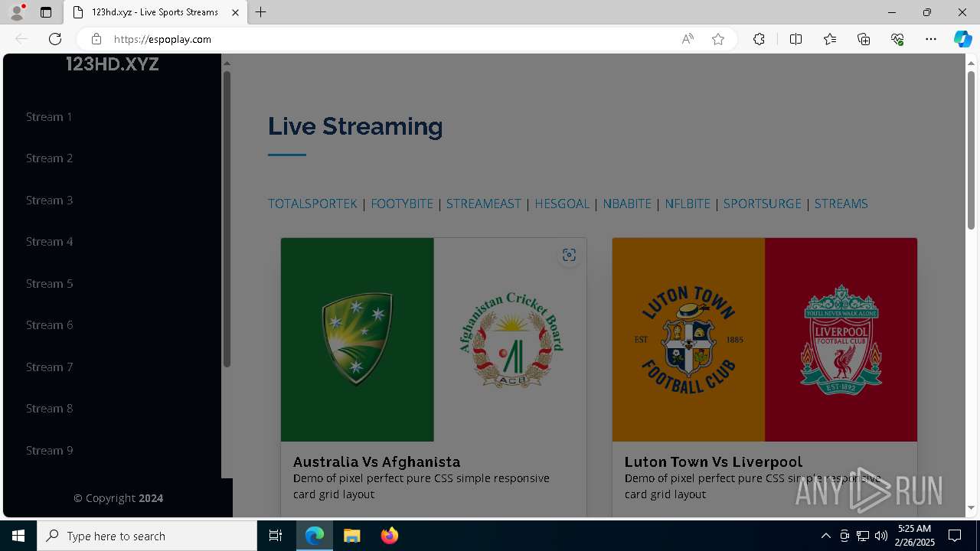
Task: Select Stream 9 in the sidebar
Action: (49, 451)
